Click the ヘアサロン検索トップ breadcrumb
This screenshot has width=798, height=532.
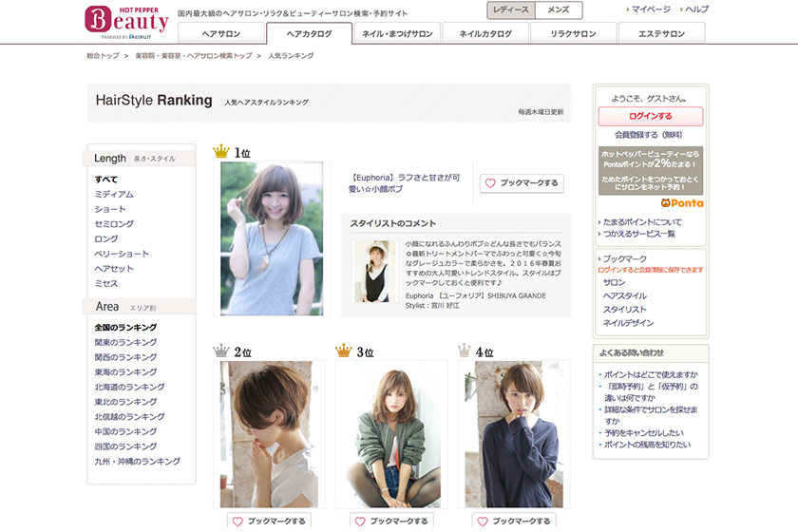[x=194, y=55]
